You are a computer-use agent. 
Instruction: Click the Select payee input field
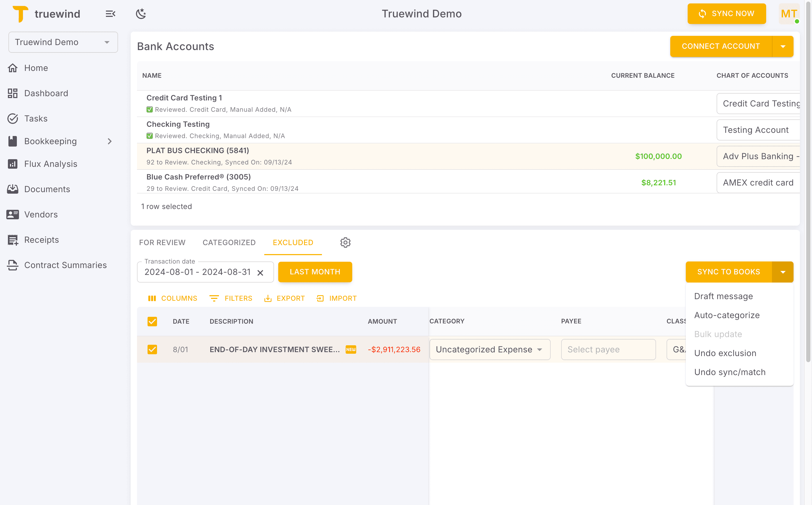click(608, 349)
